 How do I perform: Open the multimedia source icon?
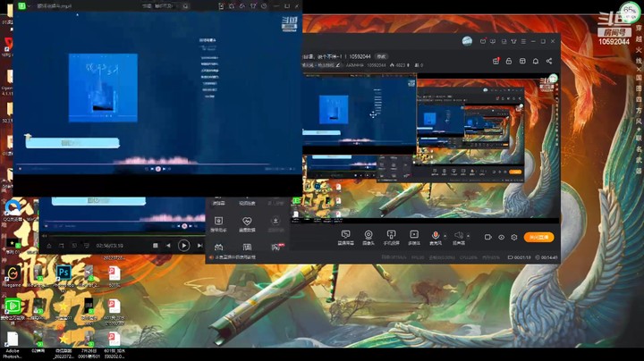(x=414, y=235)
